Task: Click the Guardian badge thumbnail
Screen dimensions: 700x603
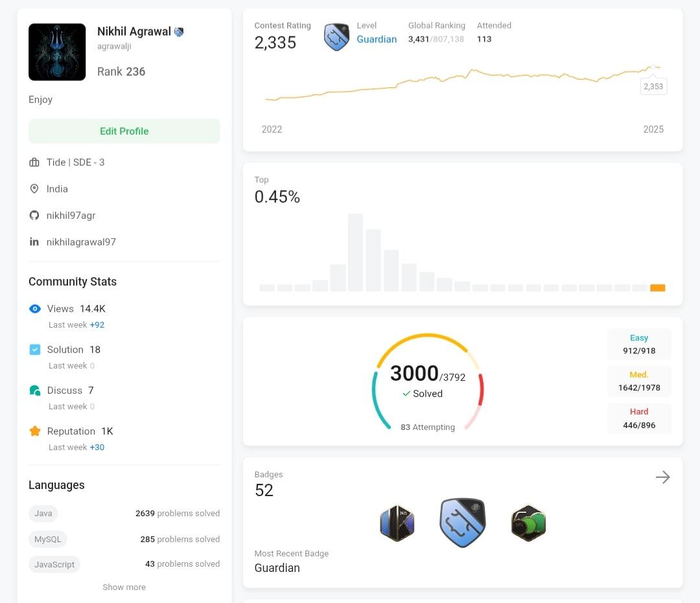Action: click(x=462, y=522)
